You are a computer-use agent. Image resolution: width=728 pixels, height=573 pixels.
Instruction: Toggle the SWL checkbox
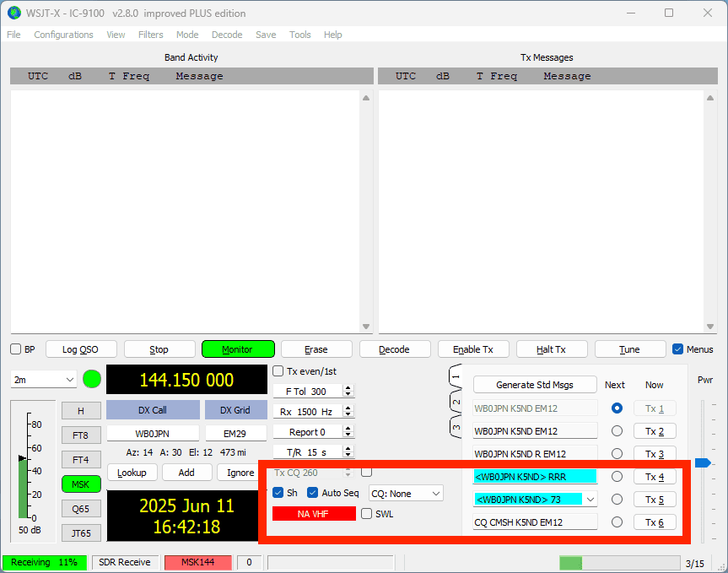367,514
